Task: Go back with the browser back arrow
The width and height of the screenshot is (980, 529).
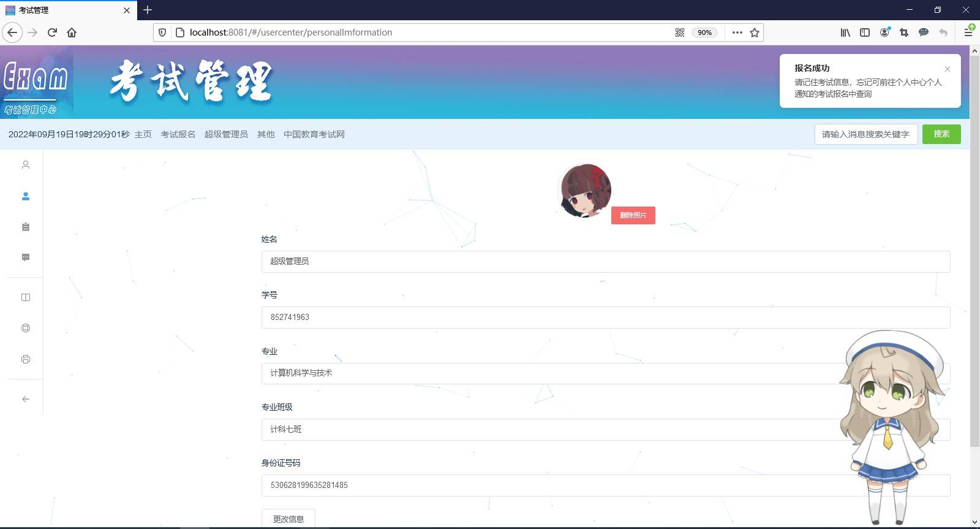Action: 12,32
